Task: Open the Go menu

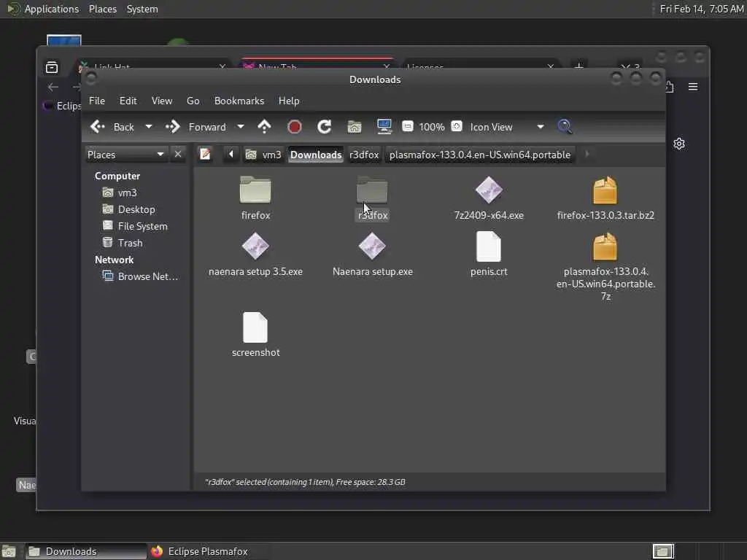Action: [x=193, y=101]
